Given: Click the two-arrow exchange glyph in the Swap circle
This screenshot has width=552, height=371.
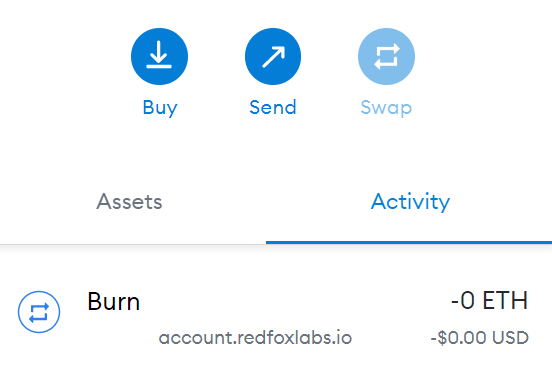Looking at the screenshot, I should click(x=387, y=56).
